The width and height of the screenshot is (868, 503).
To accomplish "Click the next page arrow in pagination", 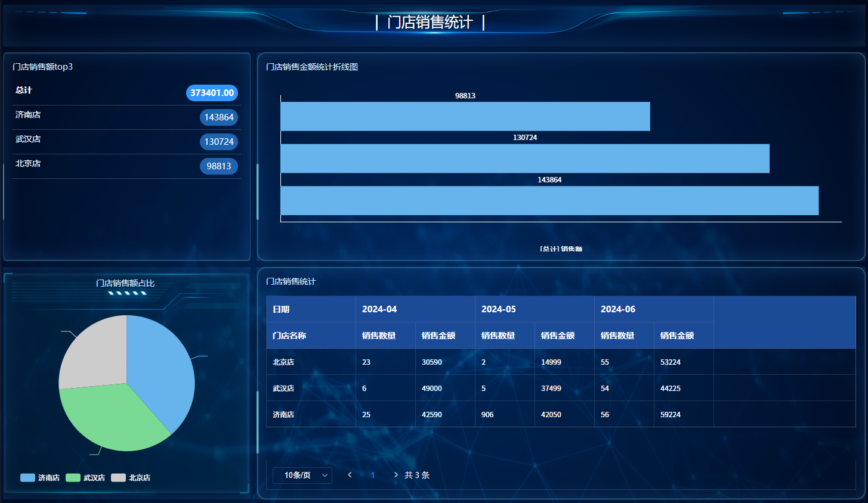I will pos(396,475).
